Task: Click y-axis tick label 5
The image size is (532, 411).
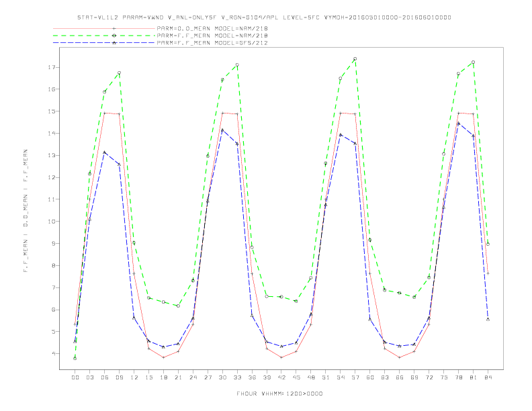Action: pyautogui.click(x=53, y=332)
